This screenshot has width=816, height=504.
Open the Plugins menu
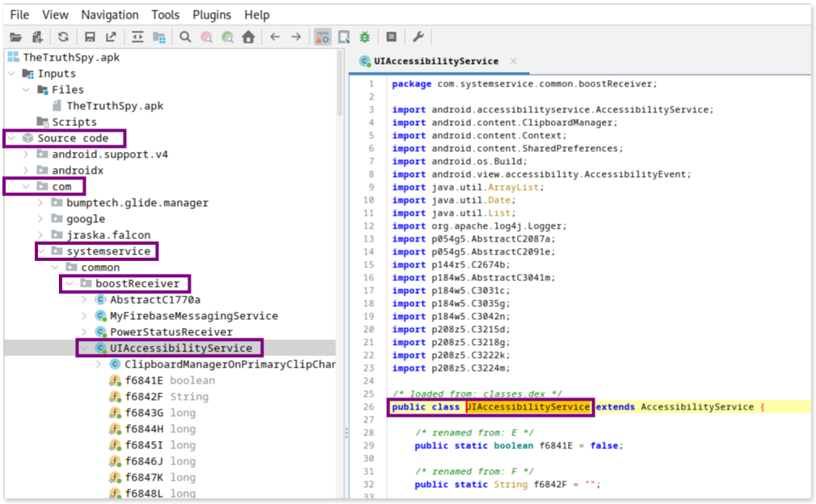(x=212, y=15)
